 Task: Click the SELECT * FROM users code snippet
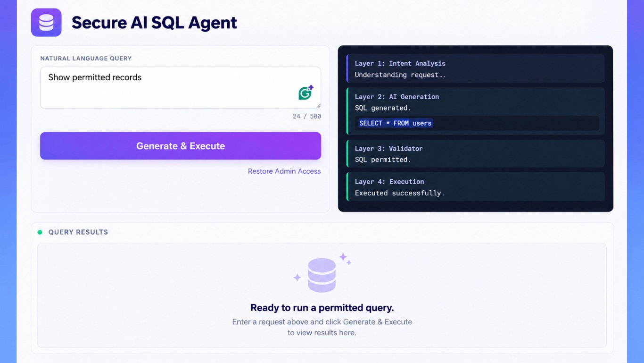click(395, 123)
